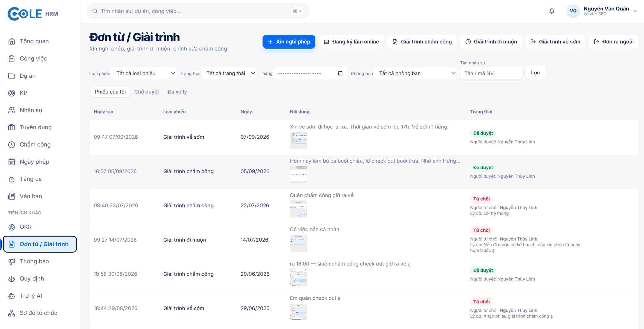This screenshot has height=329, width=644.
Task: Click the Tổng quan home icon
Action: [x=12, y=41]
